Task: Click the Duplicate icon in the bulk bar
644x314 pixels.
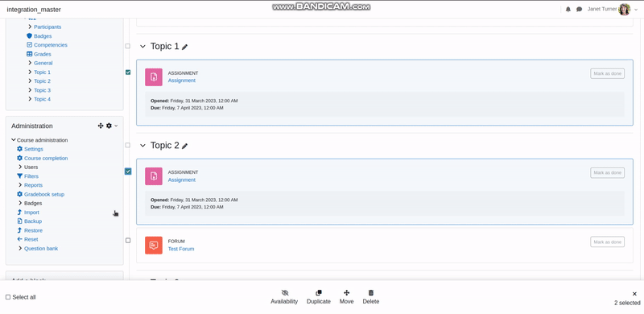Action: click(318, 293)
